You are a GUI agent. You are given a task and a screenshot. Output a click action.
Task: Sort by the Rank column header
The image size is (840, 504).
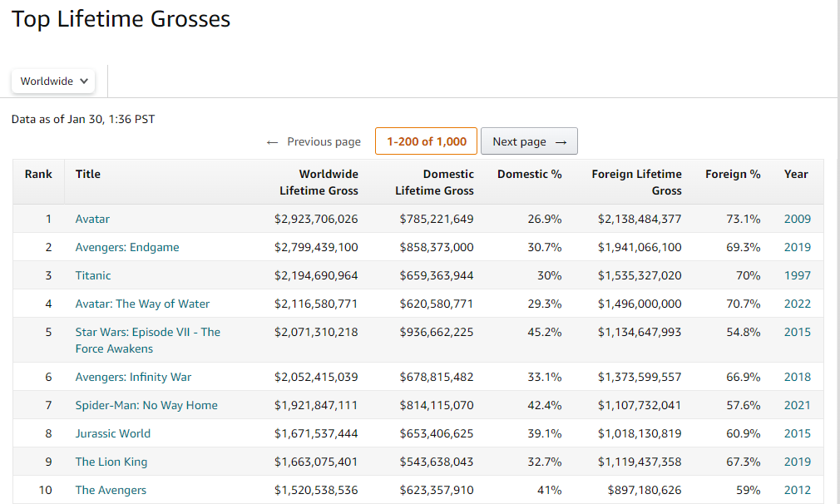[38, 174]
